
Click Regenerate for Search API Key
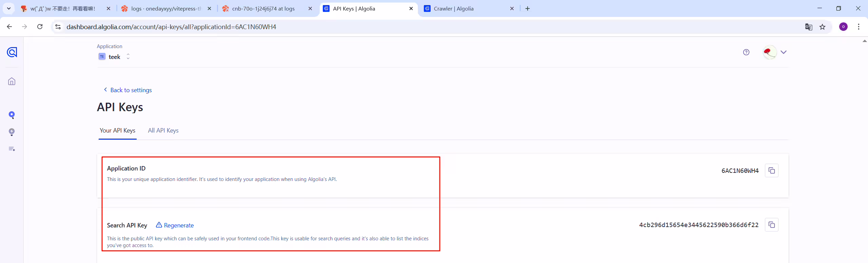pyautogui.click(x=175, y=225)
